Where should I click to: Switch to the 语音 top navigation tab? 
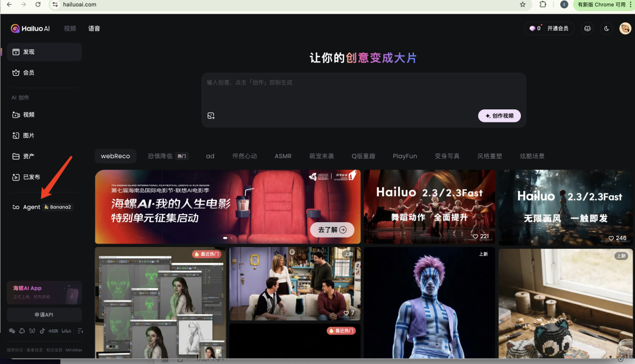(94, 28)
